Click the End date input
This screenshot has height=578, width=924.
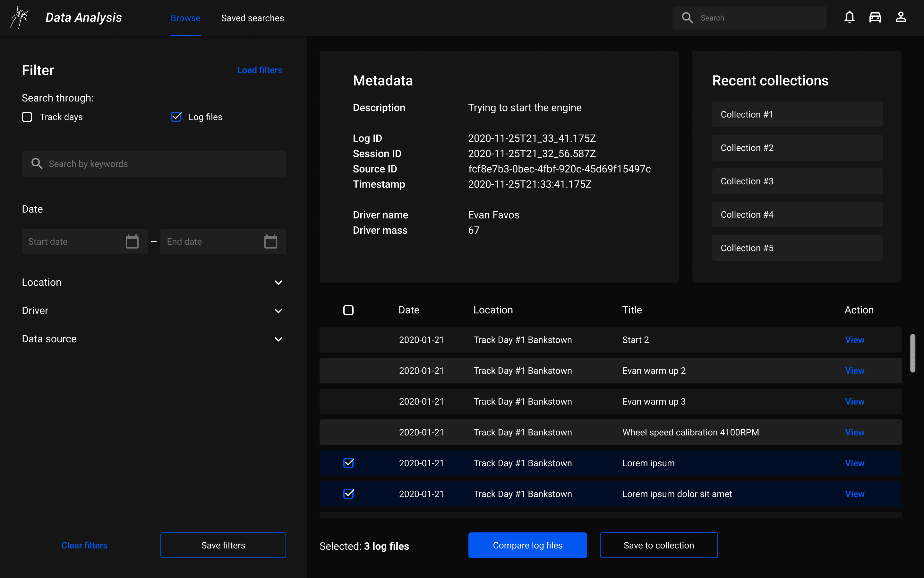tap(223, 241)
